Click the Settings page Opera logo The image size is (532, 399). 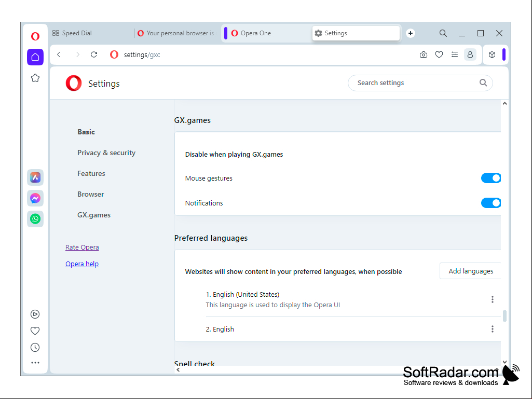pyautogui.click(x=74, y=83)
